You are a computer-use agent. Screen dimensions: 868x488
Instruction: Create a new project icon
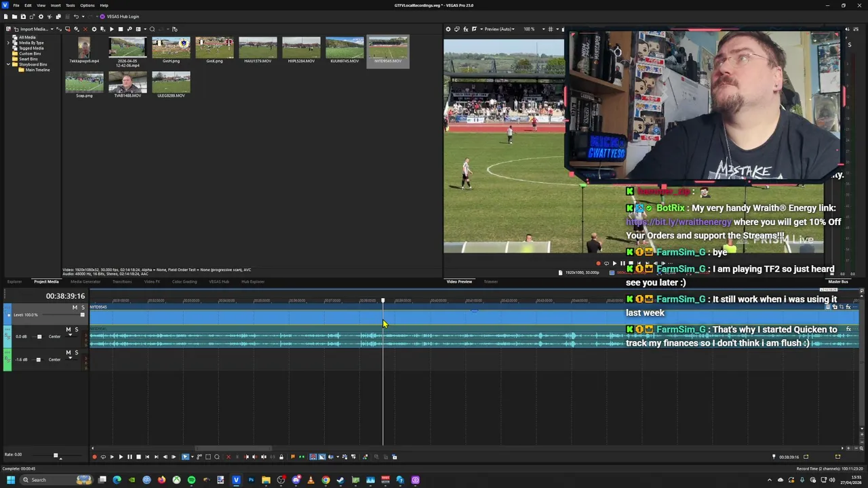click(x=5, y=16)
